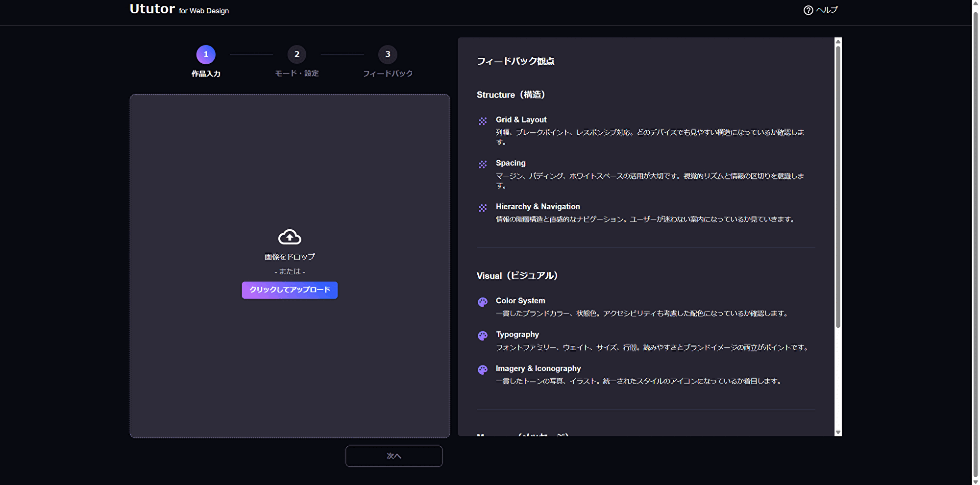
Task: Go to step 2 モード・設定
Action: tap(296, 54)
